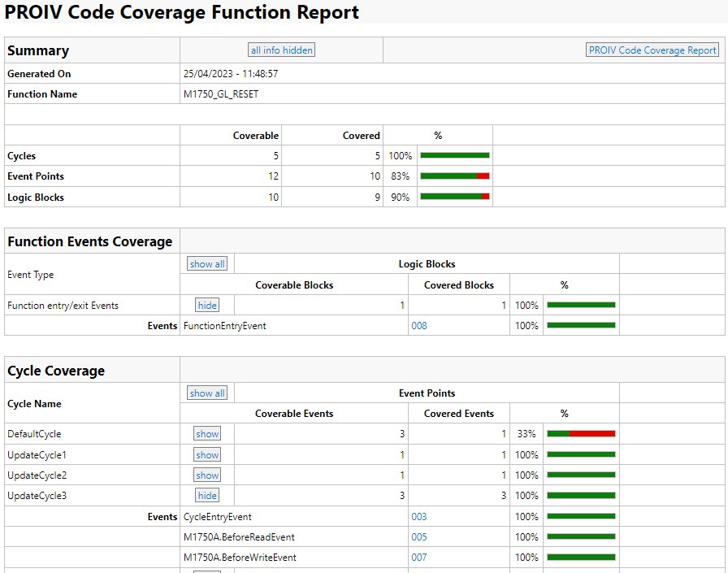Click the UpdateCycle3 100% coverage bar
Viewport: 728px width, 573px height.
tap(581, 496)
